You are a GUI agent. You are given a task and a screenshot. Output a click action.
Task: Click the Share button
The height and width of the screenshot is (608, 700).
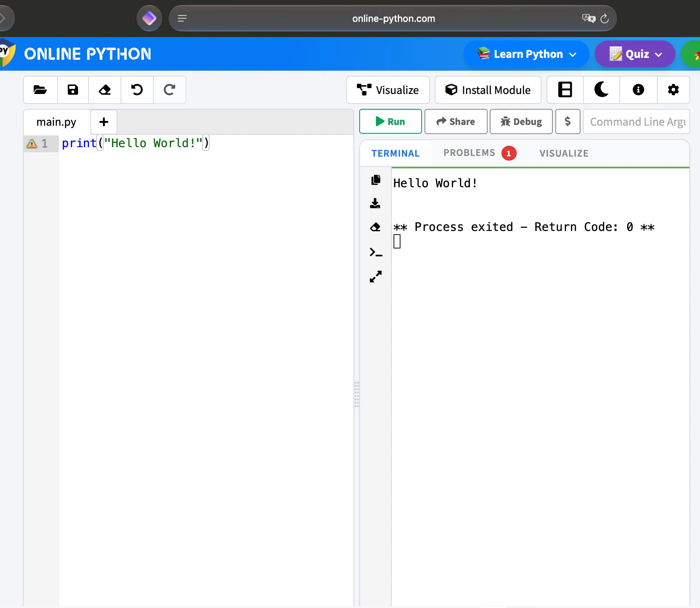[456, 122]
